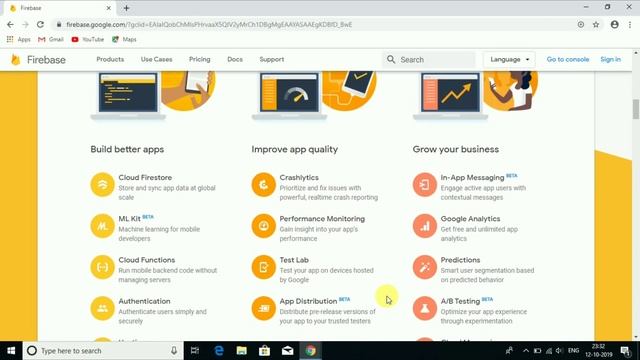This screenshot has width=640, height=360.
Task: Open Task View on the taskbar
Action: coord(195,351)
